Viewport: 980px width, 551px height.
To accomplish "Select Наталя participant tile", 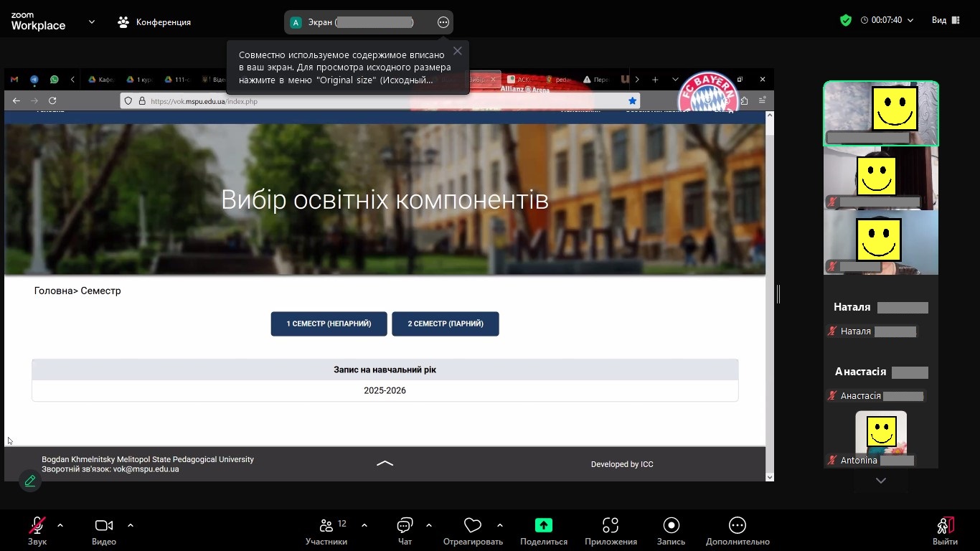I will pos(881,307).
